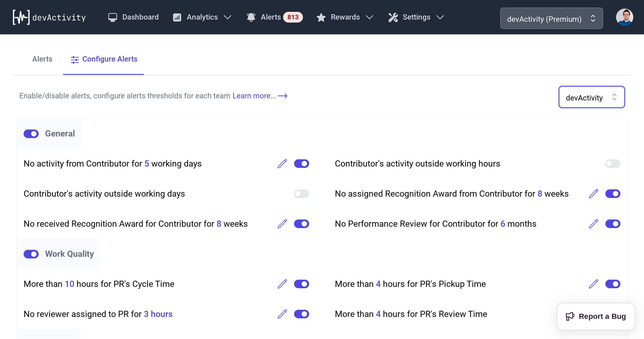Click the Settings wrench icon
The height and width of the screenshot is (339, 644).
[393, 17]
